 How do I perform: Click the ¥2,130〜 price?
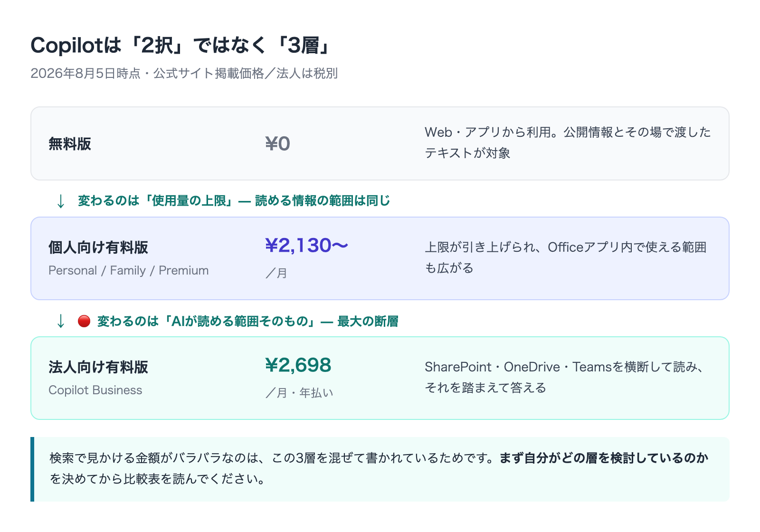(307, 246)
